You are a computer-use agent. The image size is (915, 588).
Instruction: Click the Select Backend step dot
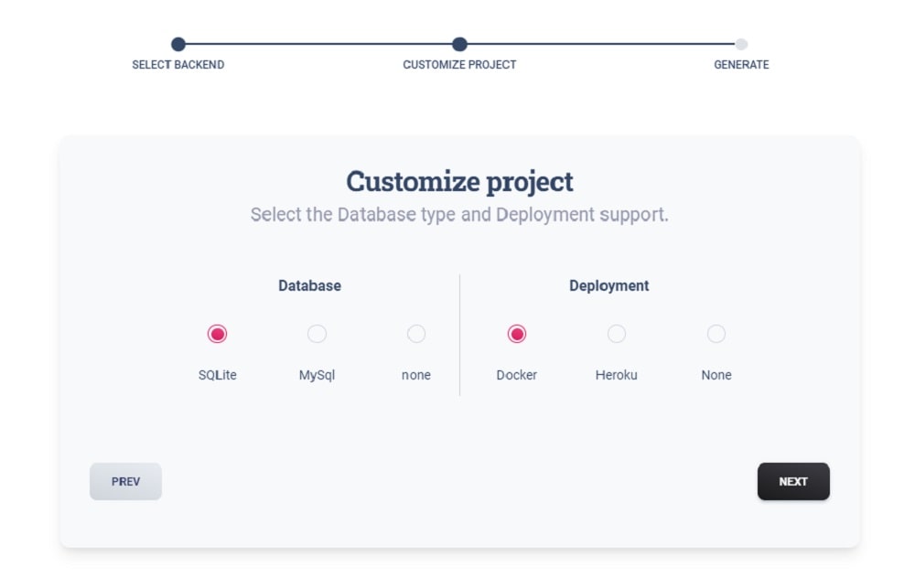pyautogui.click(x=178, y=44)
